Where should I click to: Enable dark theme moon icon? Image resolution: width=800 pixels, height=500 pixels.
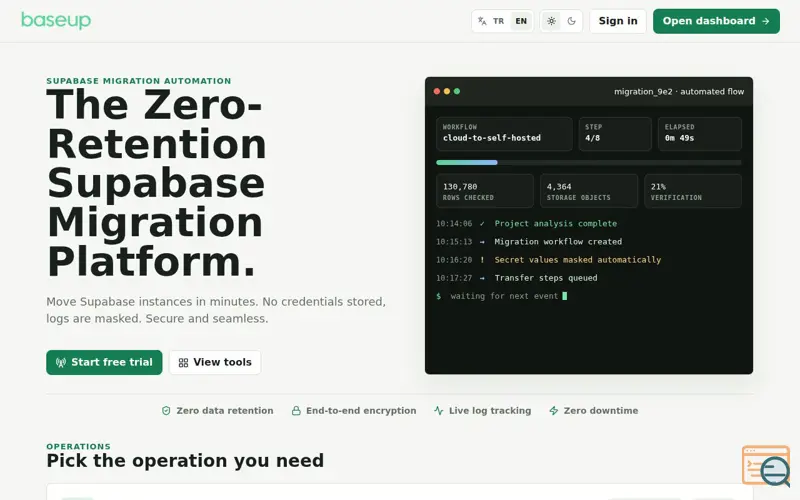(571, 21)
